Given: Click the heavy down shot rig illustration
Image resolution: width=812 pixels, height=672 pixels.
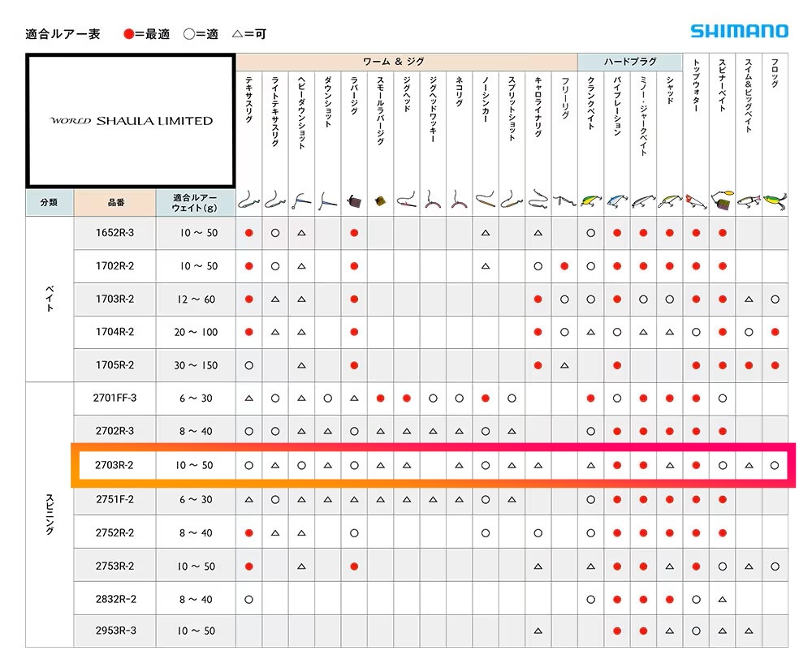Looking at the screenshot, I should point(301,200).
